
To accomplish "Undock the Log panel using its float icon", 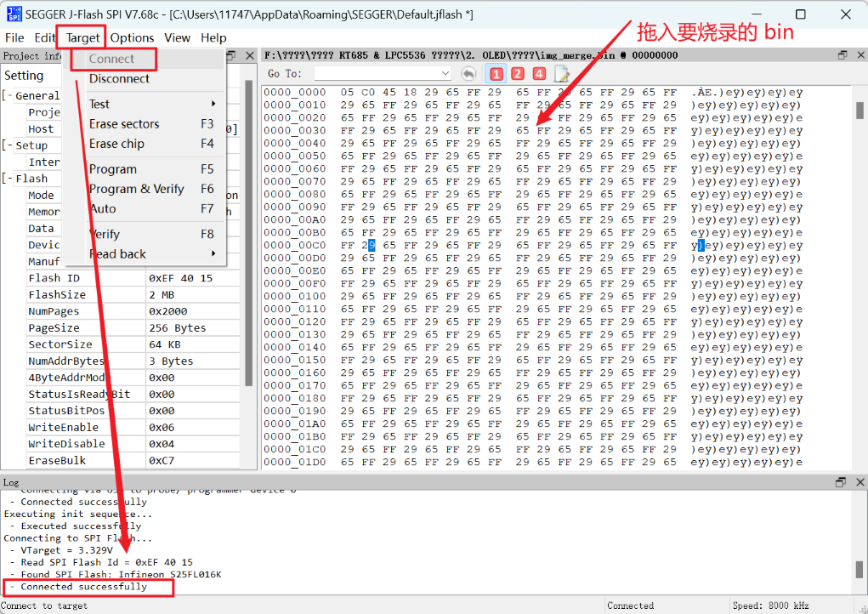I will pyautogui.click(x=842, y=481).
